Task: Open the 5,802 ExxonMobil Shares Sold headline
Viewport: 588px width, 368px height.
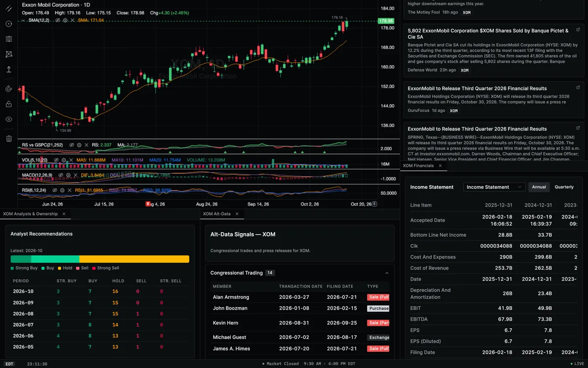Action: (x=488, y=33)
